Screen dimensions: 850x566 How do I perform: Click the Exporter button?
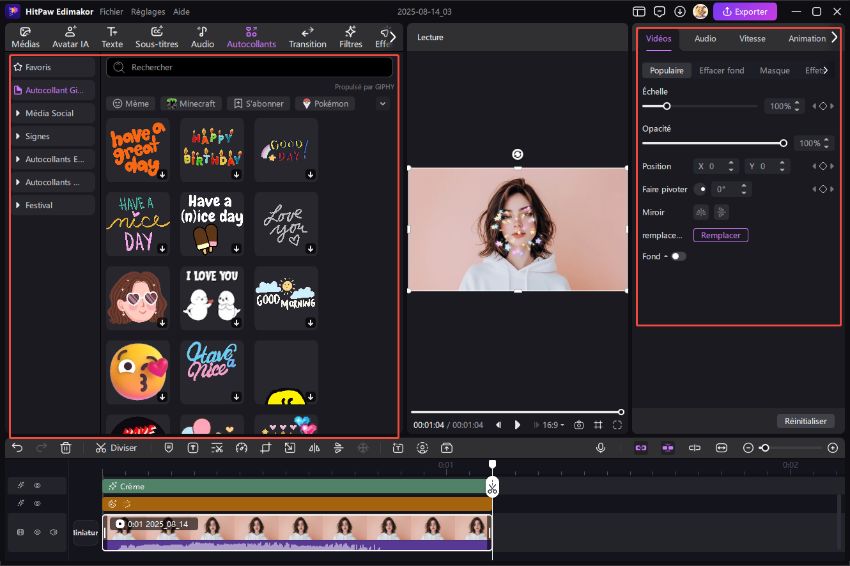pyautogui.click(x=745, y=11)
